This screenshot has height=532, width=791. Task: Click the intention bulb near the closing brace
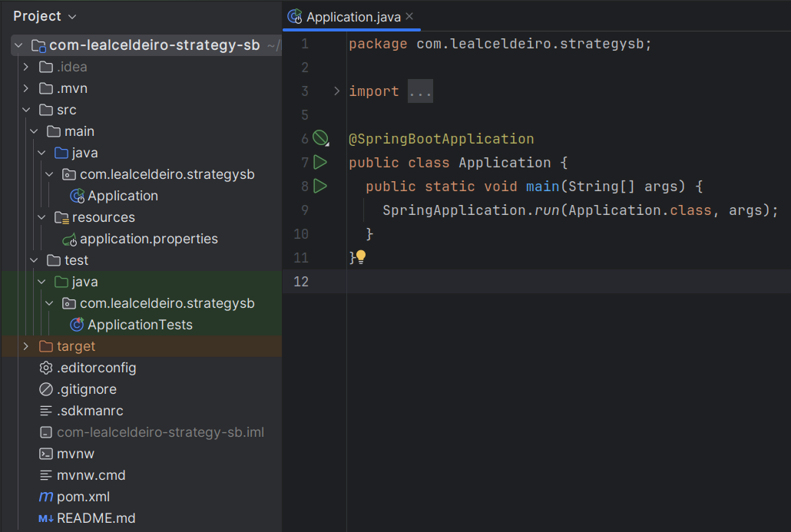361,258
